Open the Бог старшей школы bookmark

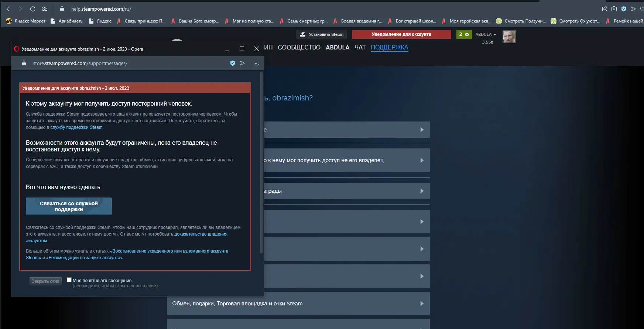[x=412, y=21]
